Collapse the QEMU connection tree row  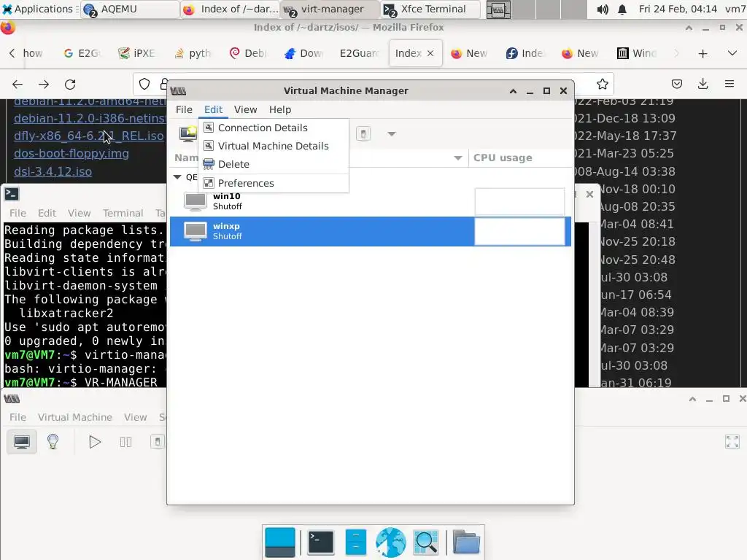(178, 177)
